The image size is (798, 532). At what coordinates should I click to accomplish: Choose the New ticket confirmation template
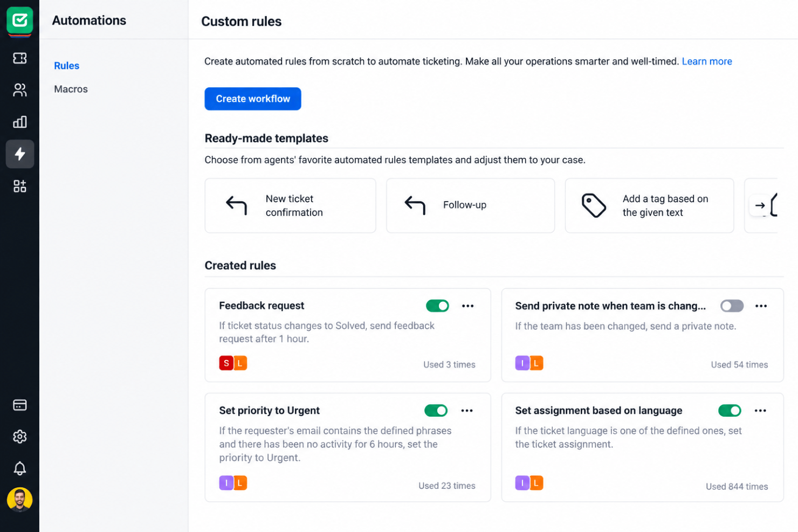click(x=290, y=205)
